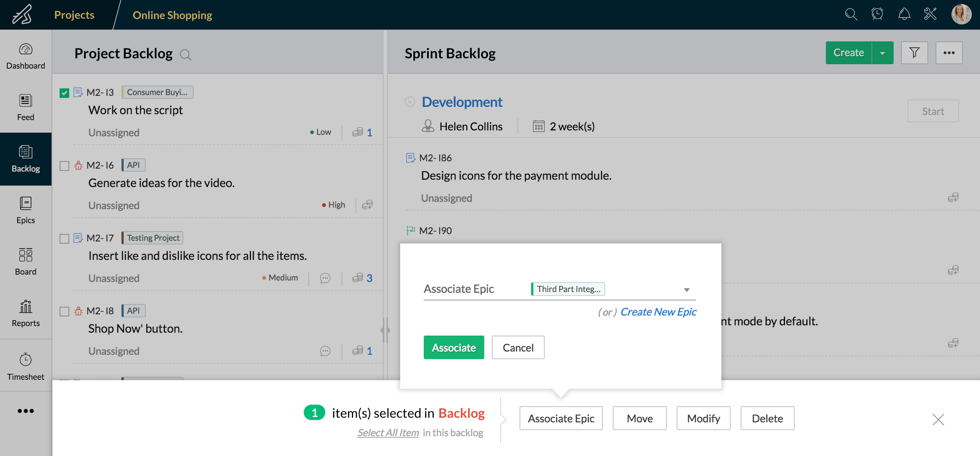
Task: Click the filter funnel icon
Action: pyautogui.click(x=914, y=53)
